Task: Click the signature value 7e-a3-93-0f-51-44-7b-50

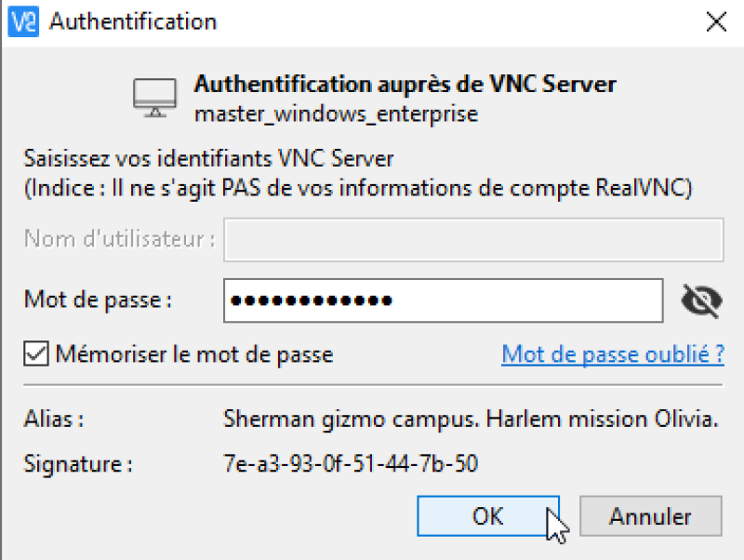Action: pyautogui.click(x=351, y=463)
